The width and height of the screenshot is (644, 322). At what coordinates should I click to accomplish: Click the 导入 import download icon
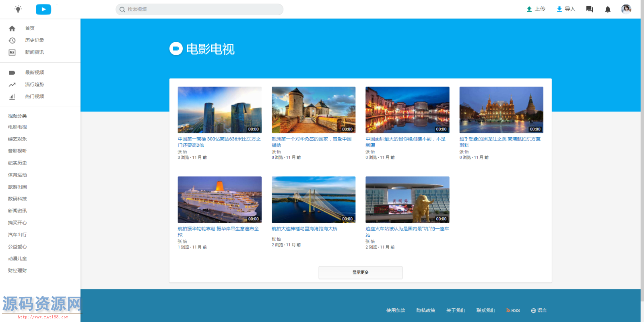click(x=559, y=9)
